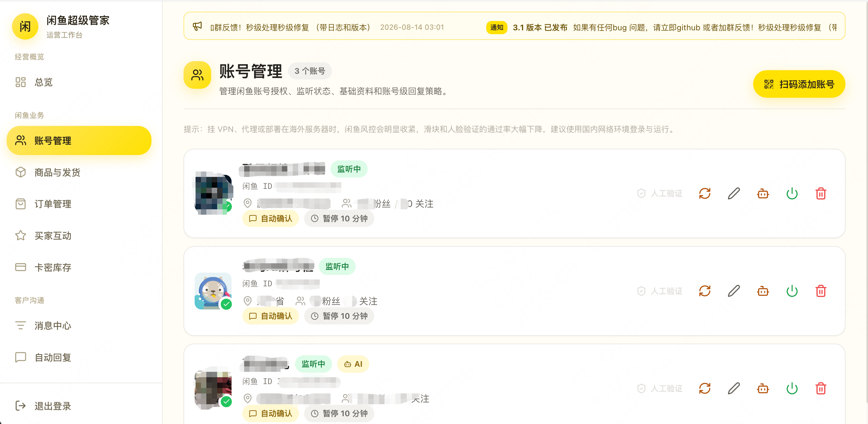This screenshot has width=868, height=424.
Task: Click 扫码添加账号 button
Action: [799, 84]
